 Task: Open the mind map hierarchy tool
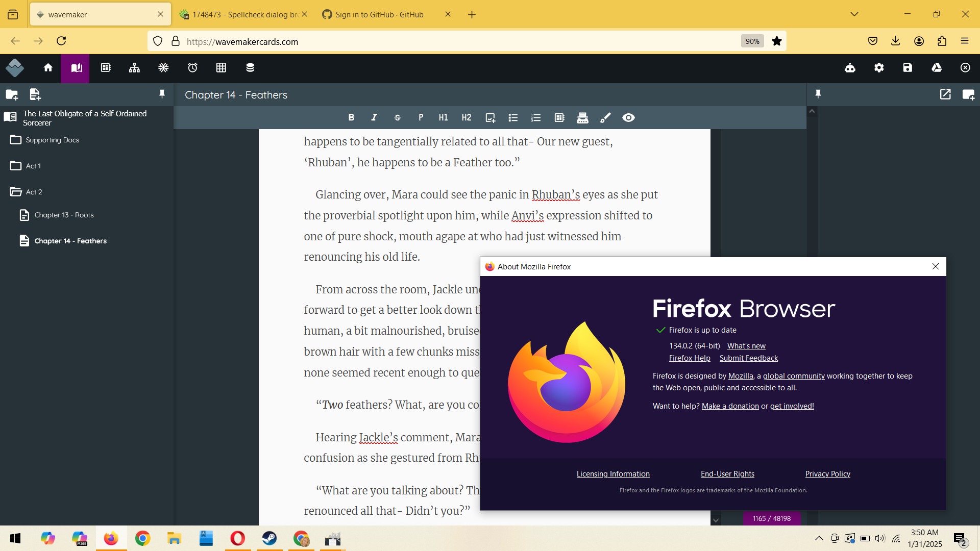tap(134, 68)
